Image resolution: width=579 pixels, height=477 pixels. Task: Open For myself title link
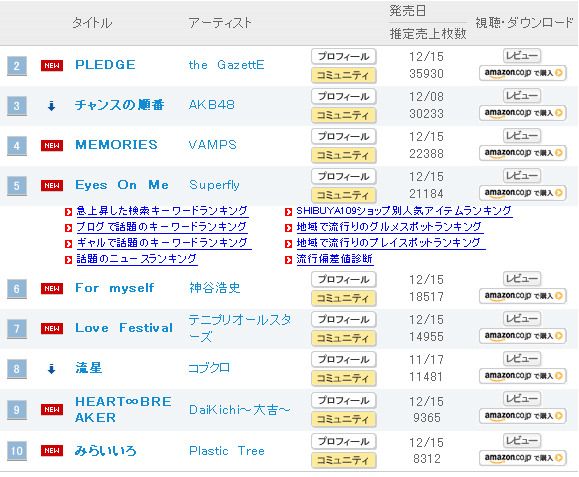(115, 288)
